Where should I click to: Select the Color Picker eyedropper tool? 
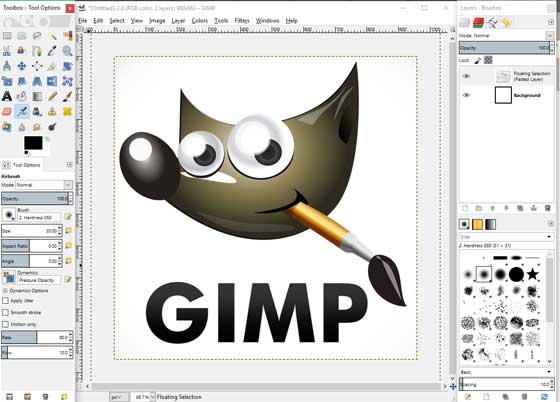pos(52,51)
